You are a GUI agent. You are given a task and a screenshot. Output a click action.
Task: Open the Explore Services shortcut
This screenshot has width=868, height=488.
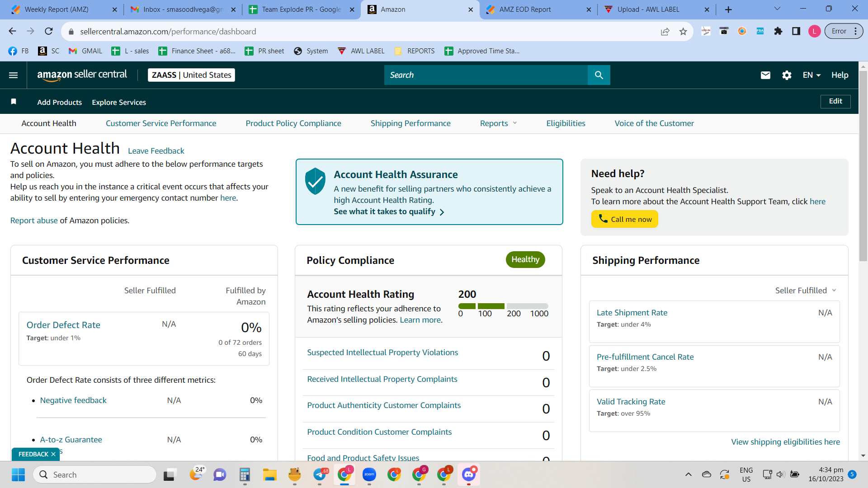pos(119,103)
